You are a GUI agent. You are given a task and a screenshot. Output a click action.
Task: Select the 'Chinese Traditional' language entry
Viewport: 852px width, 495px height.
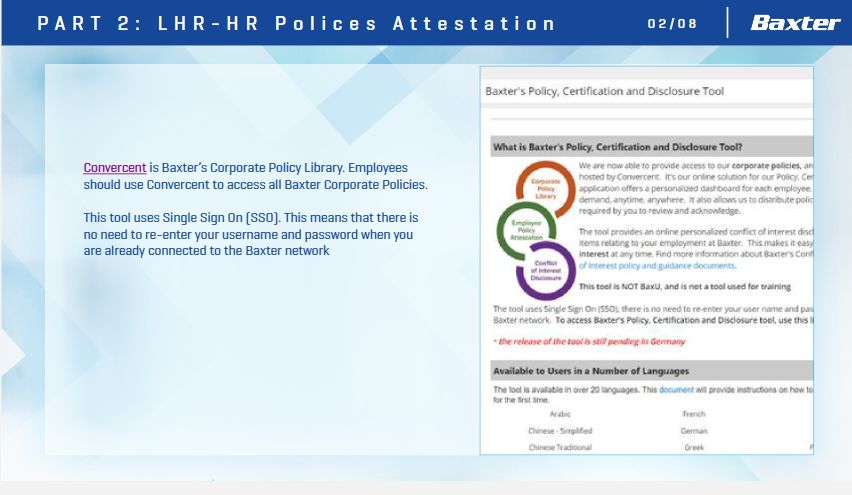[x=560, y=448]
